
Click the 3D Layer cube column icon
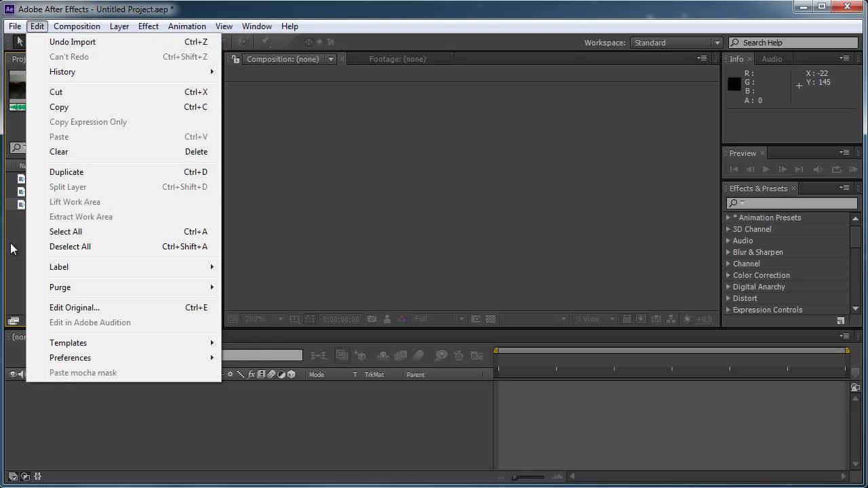pyautogui.click(x=292, y=374)
